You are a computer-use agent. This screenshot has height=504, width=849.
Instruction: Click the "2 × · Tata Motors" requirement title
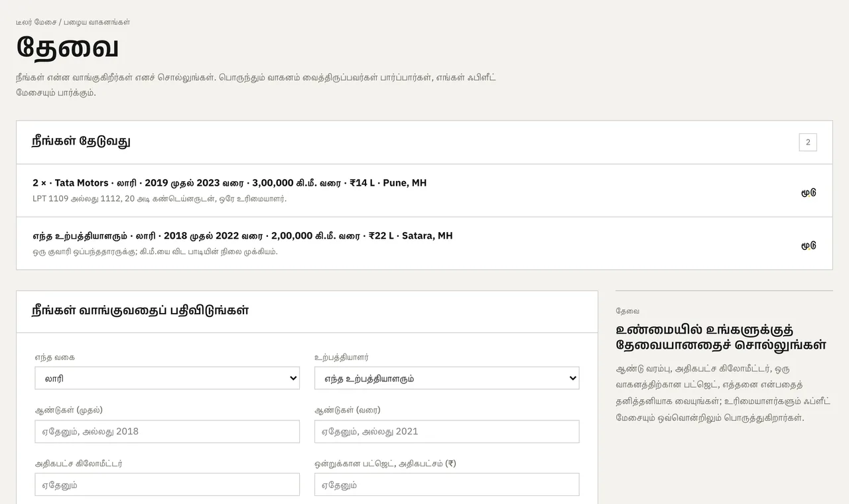coord(229,182)
